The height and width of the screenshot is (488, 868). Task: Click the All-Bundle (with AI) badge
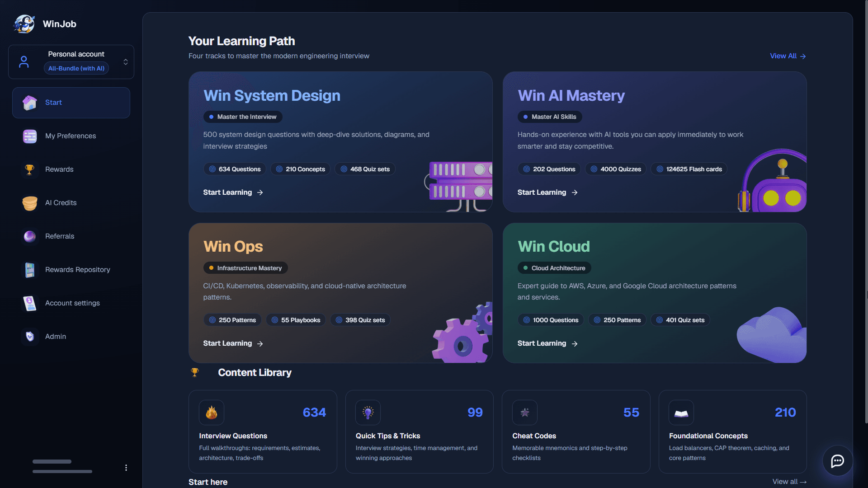click(76, 68)
